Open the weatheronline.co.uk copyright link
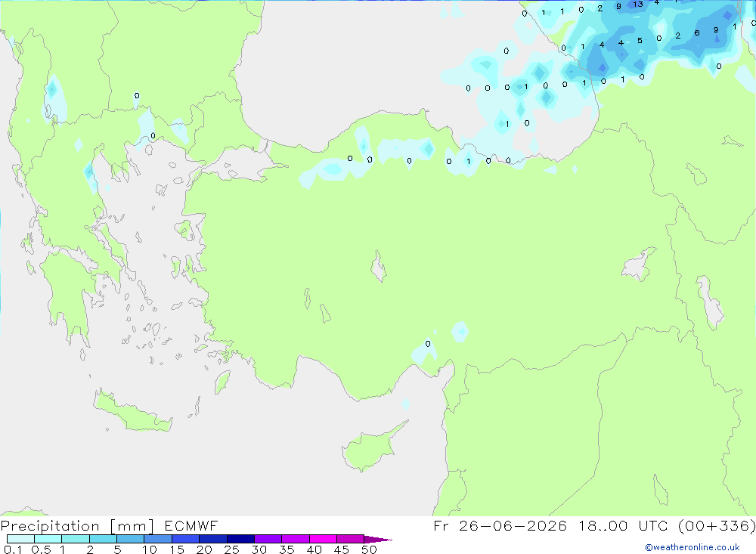This screenshot has width=756, height=554. [x=692, y=547]
